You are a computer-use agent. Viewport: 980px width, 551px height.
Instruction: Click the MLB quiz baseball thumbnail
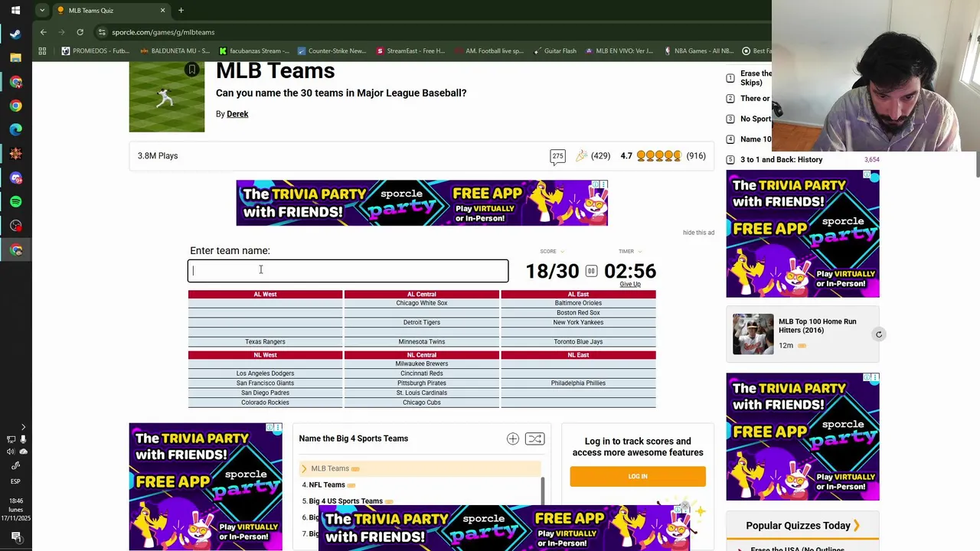pos(167,97)
